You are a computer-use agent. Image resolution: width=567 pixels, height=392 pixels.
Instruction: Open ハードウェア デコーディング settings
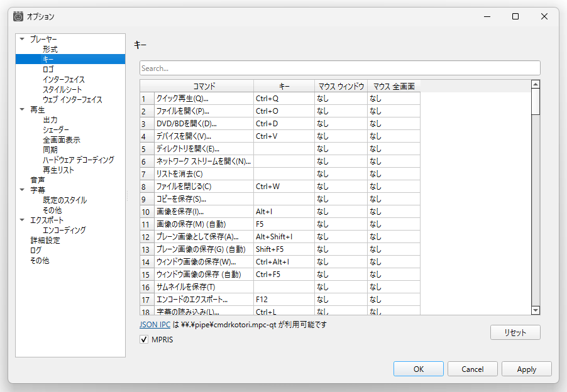[79, 160]
